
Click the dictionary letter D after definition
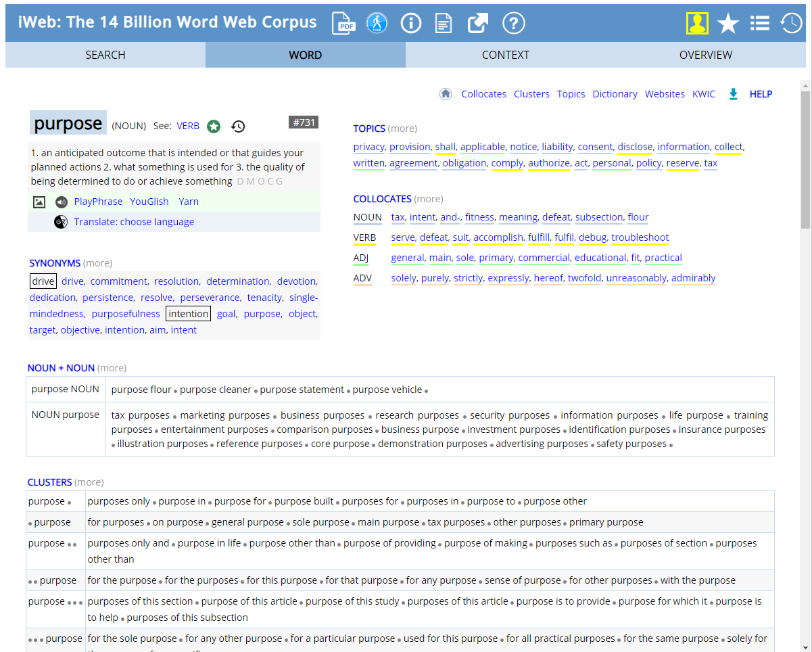pos(241,181)
